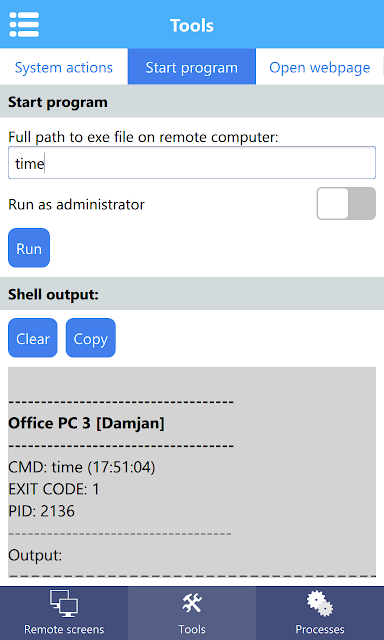Select the Start program tab
384x640 pixels.
(192, 67)
